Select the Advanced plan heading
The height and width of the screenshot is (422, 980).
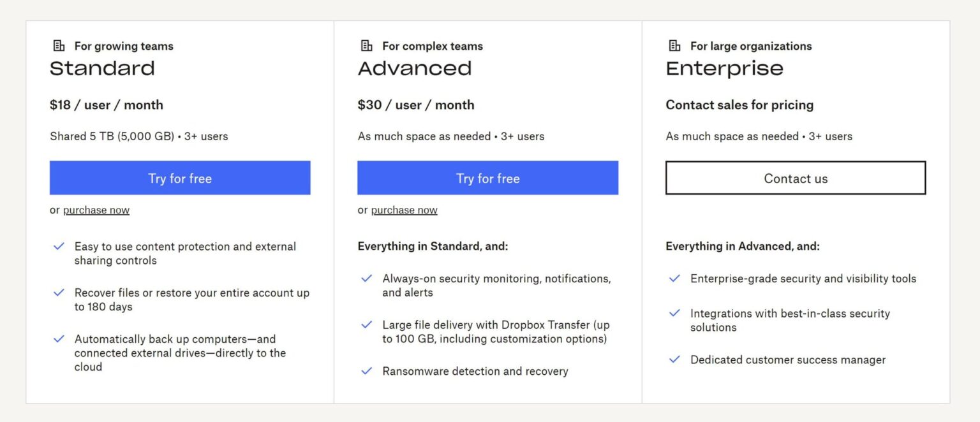[x=415, y=68]
